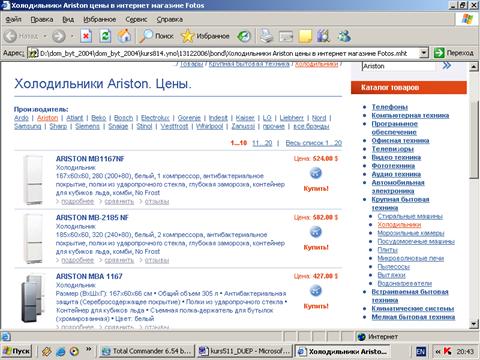Click the cart icon for ARISTON MB1167NF

pos(316,173)
